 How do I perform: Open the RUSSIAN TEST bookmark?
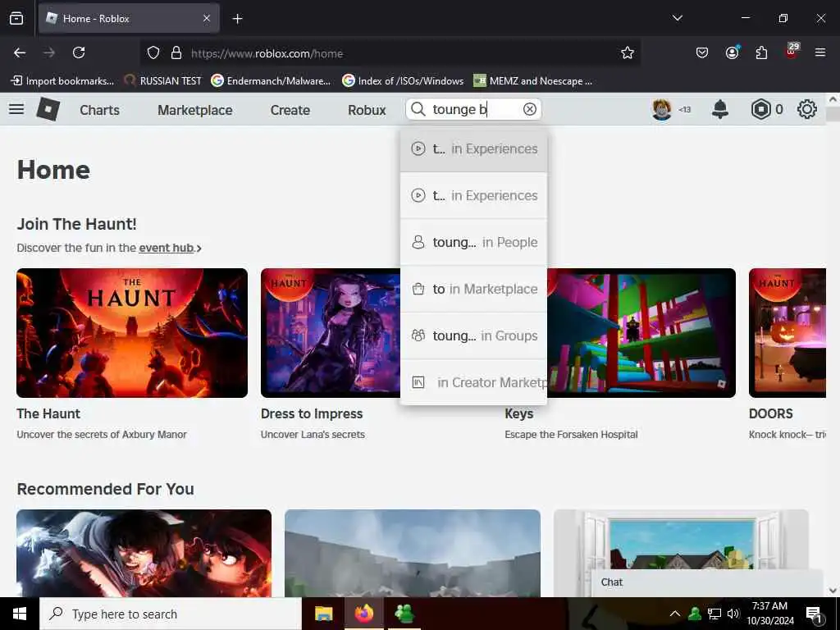tap(163, 81)
